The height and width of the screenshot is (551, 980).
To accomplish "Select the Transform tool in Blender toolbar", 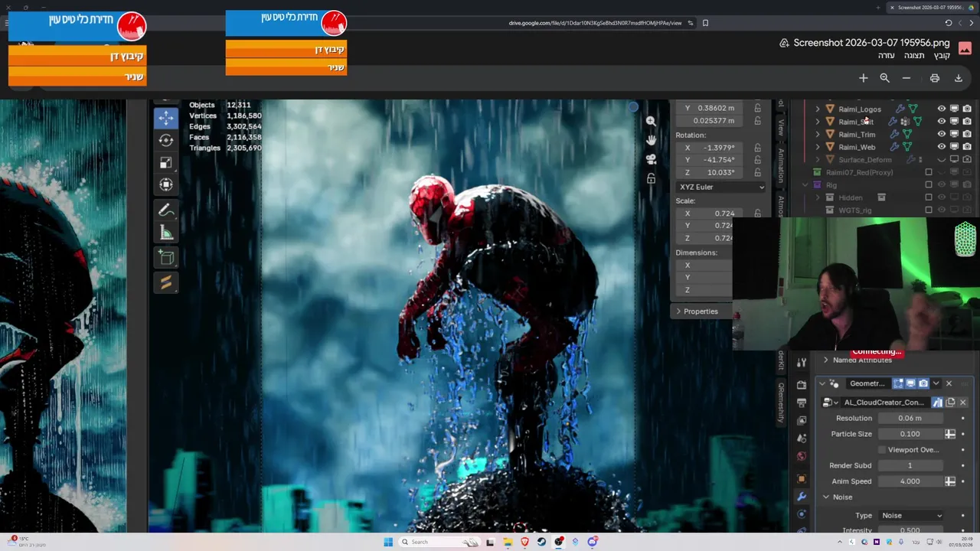I will click(166, 184).
